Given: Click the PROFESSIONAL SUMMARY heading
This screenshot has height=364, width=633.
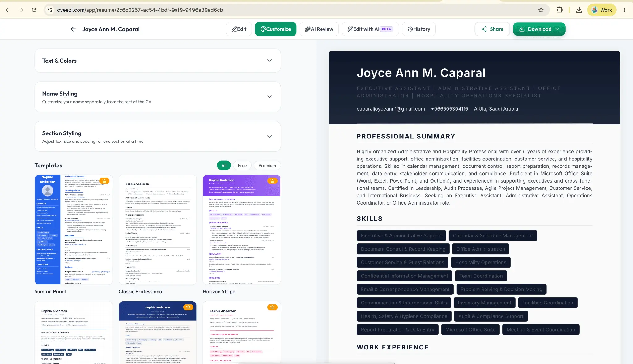Looking at the screenshot, I should (x=406, y=136).
